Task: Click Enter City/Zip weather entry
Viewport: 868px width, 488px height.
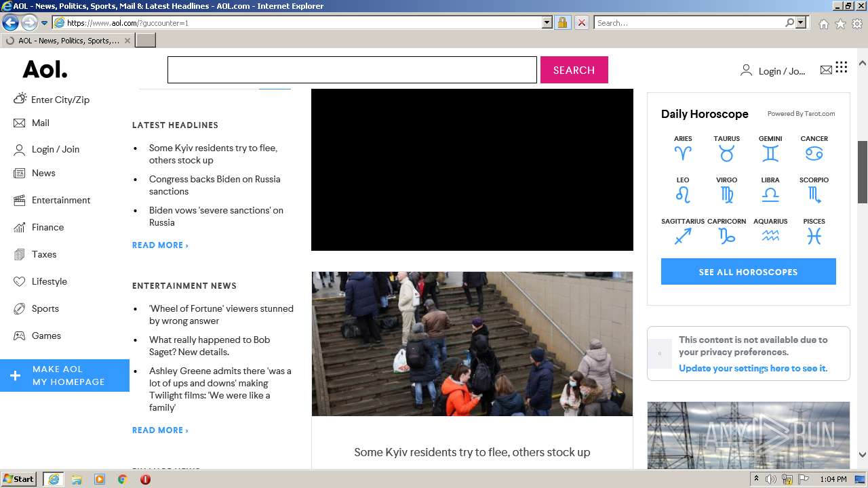Action: (52, 99)
